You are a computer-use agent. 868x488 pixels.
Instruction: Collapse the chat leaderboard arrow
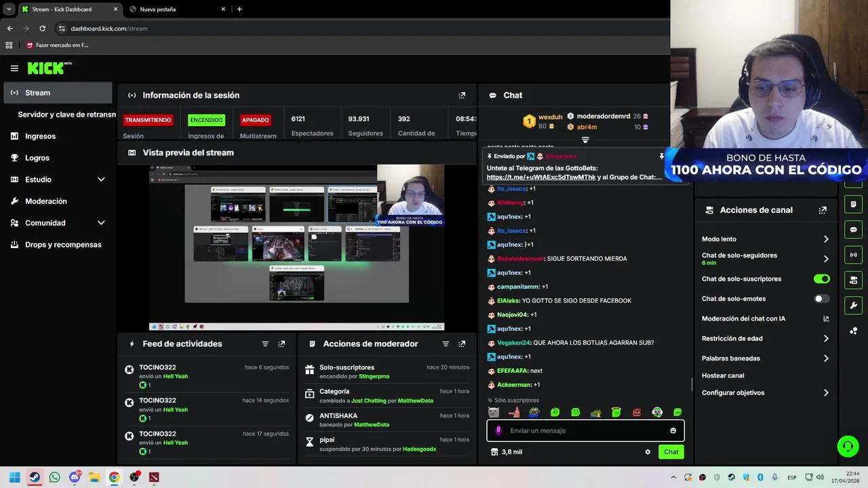(585, 140)
